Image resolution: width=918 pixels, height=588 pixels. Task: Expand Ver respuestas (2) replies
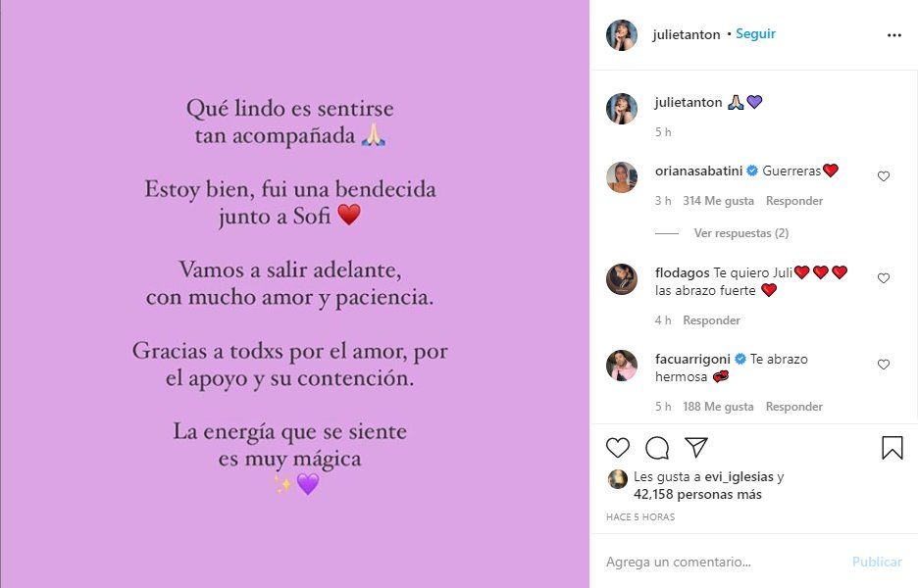(x=741, y=233)
